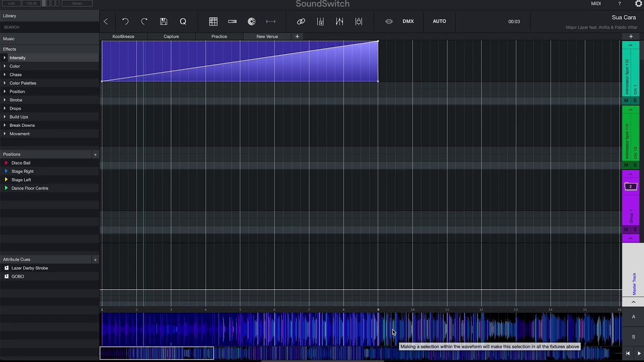Click the dotted length-range icon in the toolbar

[x=271, y=22]
